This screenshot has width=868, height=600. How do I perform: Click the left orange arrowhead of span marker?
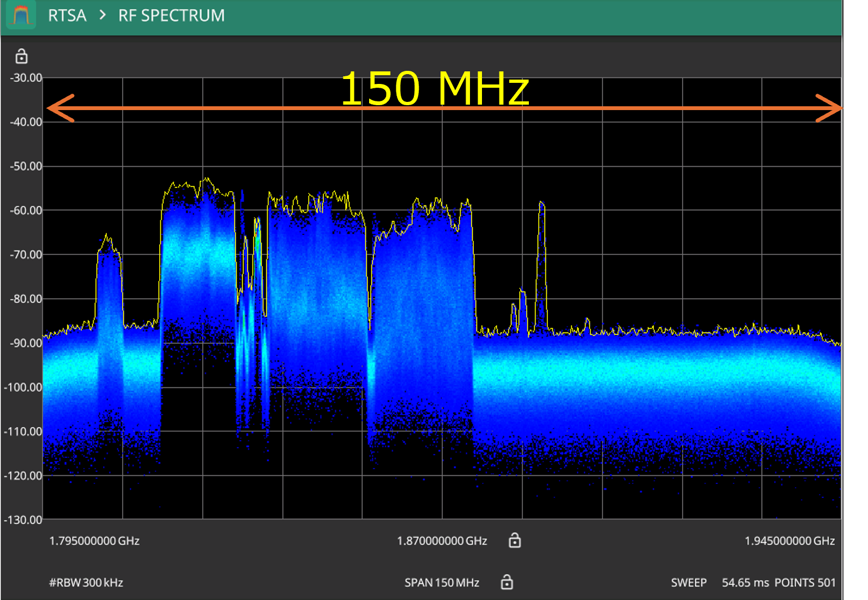point(60,108)
